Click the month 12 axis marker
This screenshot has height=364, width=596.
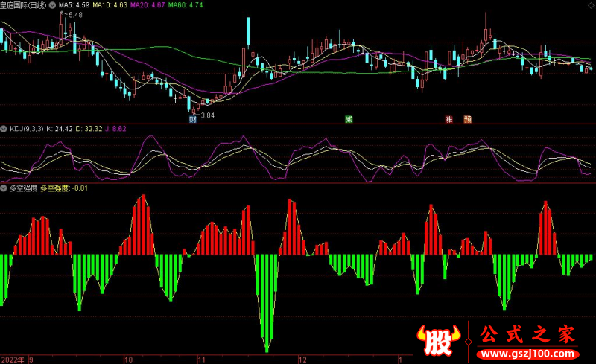tap(302, 360)
